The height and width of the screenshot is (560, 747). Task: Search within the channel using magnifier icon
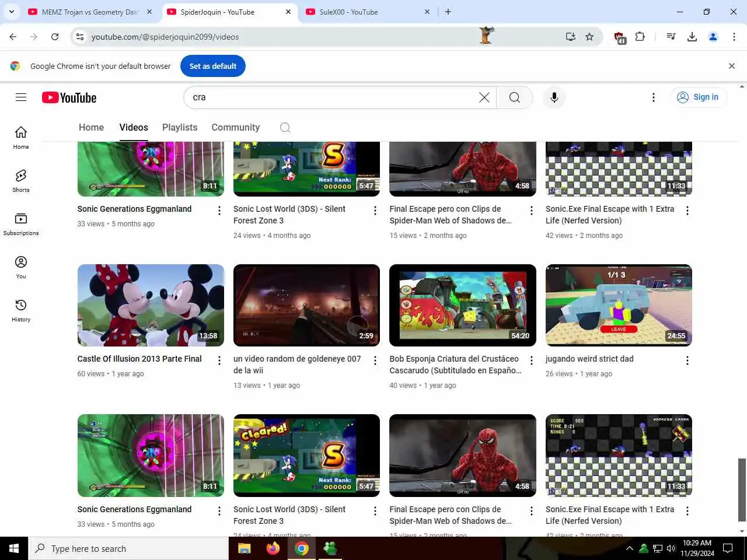coord(285,128)
